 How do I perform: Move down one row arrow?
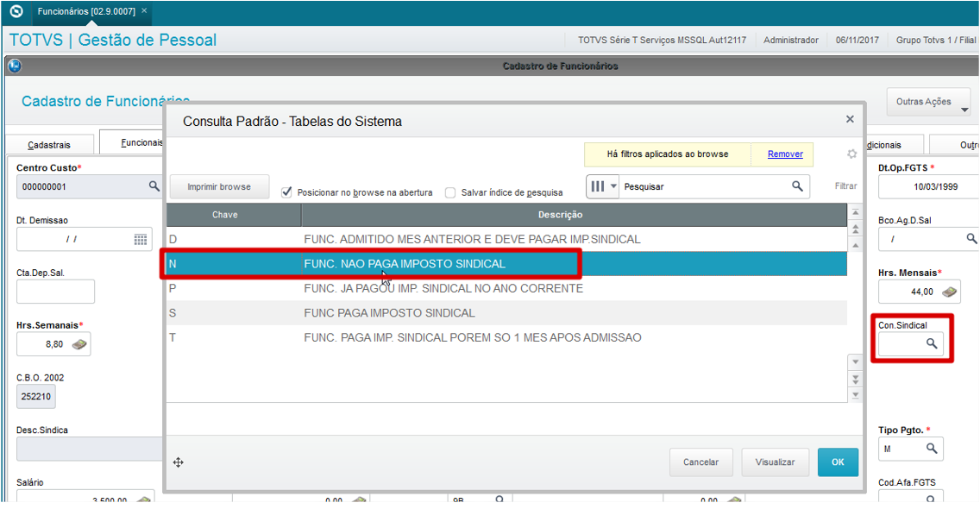(856, 362)
